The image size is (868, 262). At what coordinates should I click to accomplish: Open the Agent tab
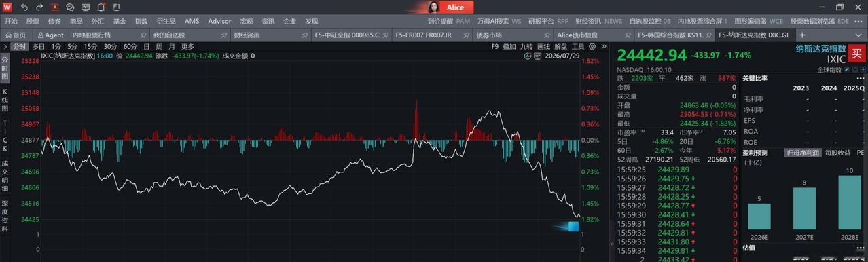click(x=50, y=35)
